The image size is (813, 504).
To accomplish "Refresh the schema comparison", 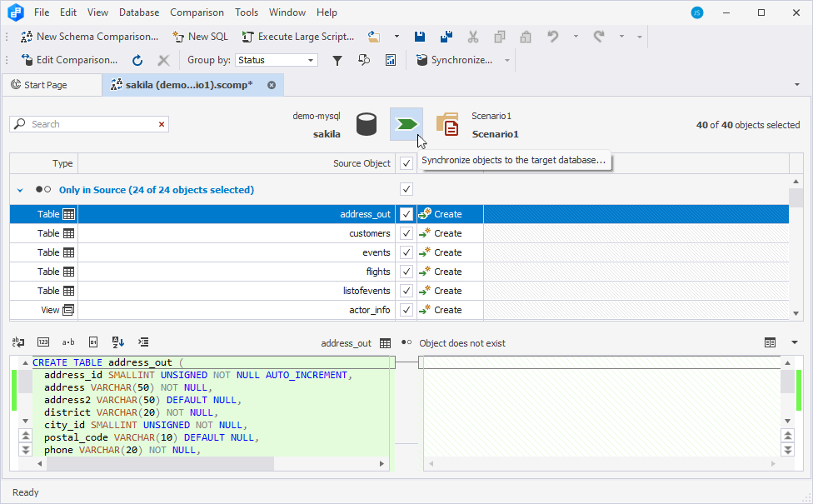I will 137,60.
